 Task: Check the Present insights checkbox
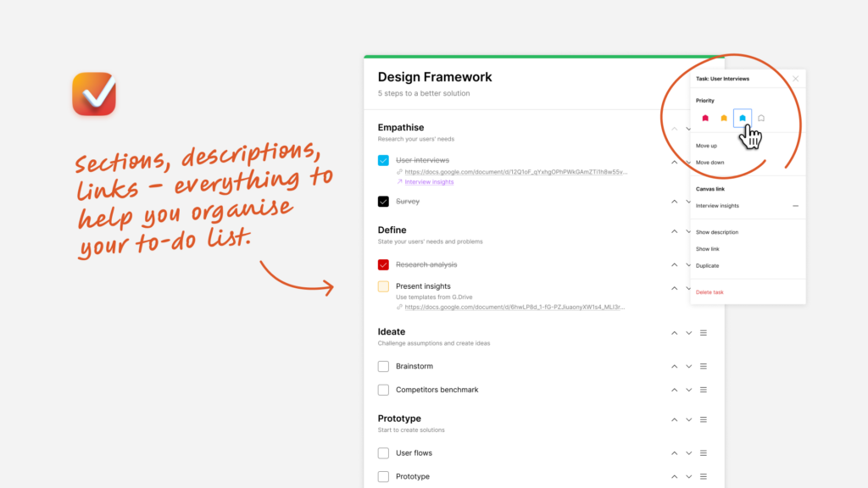383,286
